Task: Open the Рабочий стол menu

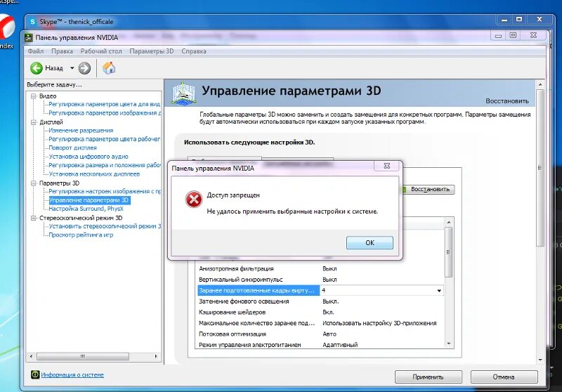Action: 101,51
